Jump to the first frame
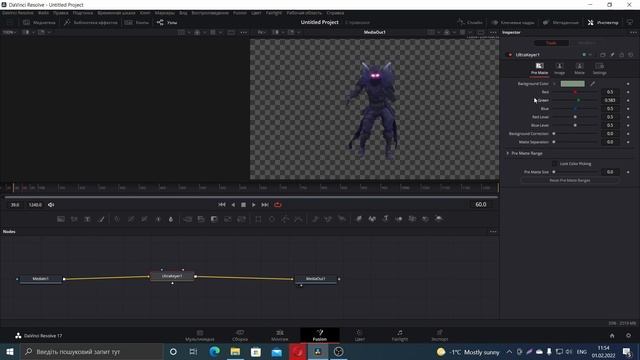 222,205
